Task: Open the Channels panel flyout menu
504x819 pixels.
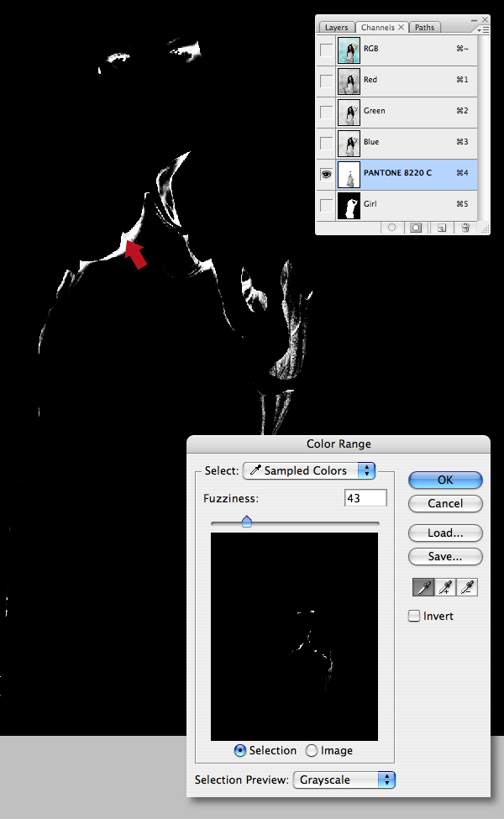Action: tap(483, 30)
